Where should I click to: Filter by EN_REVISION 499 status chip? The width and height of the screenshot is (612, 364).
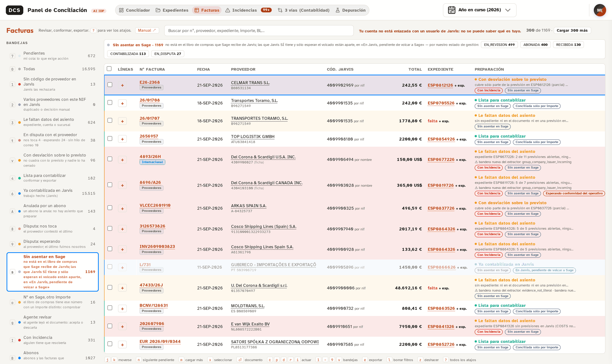point(499,44)
